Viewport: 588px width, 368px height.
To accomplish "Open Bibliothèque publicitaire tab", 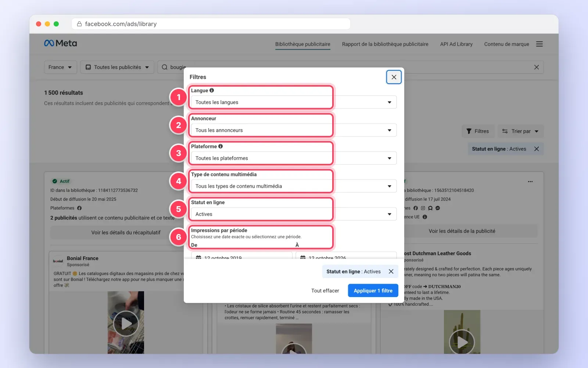I will pyautogui.click(x=303, y=44).
